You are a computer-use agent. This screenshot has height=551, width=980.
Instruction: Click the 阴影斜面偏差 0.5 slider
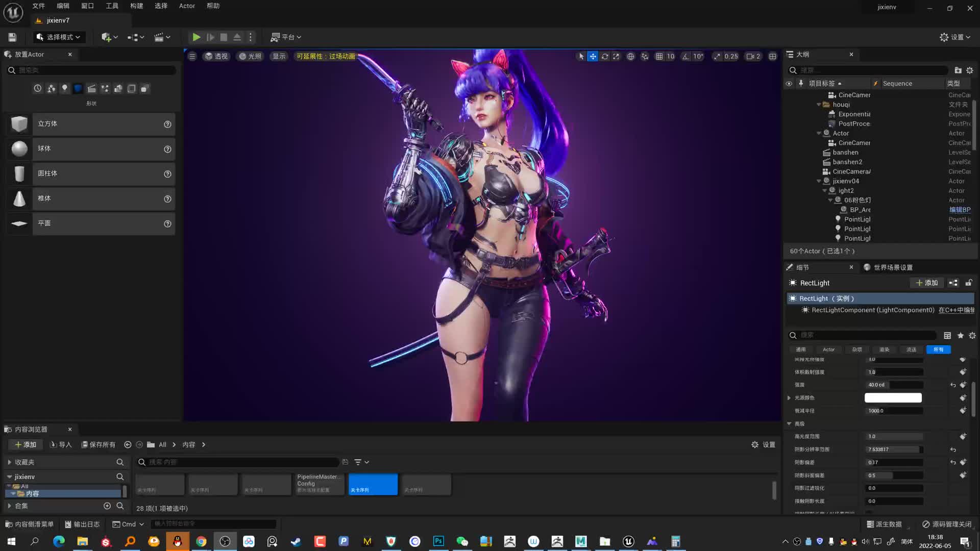pyautogui.click(x=894, y=475)
